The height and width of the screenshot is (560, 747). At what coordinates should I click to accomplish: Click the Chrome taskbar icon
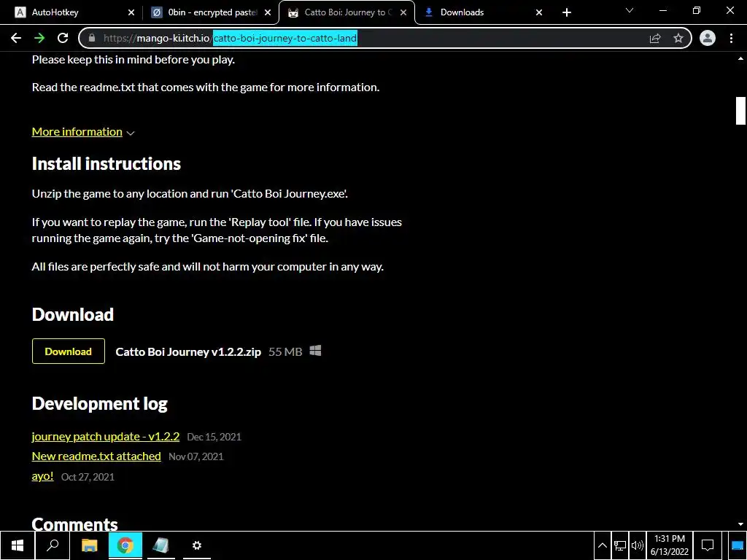coord(125,545)
